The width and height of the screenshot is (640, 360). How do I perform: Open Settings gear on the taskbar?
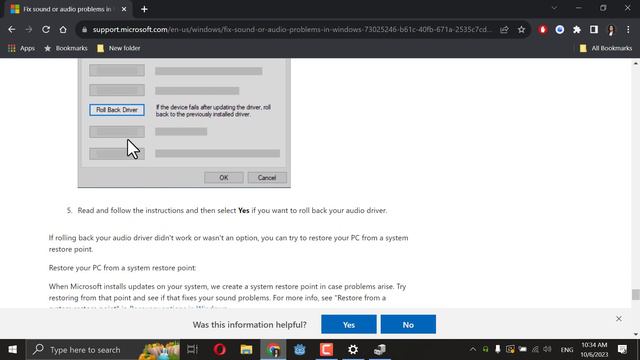(x=353, y=350)
